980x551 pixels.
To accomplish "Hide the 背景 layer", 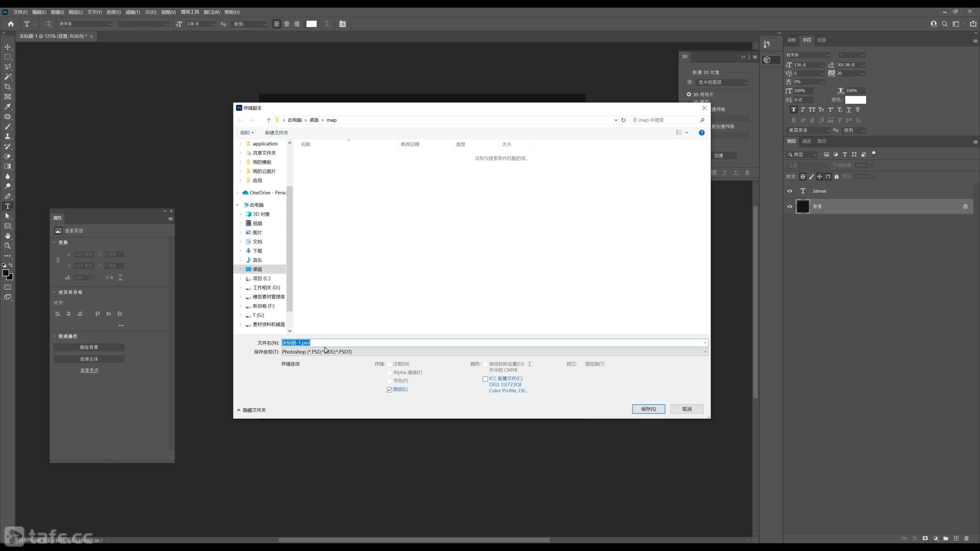I will [790, 207].
